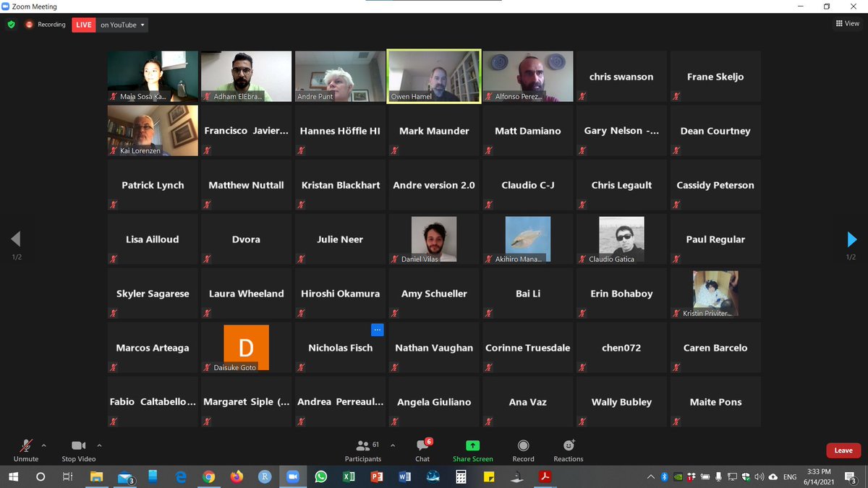Switch layout with the View button

tap(848, 24)
